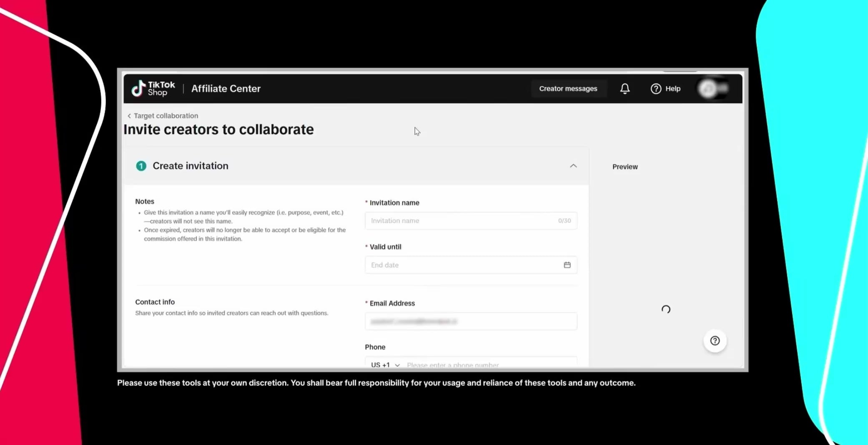Image resolution: width=868 pixels, height=445 pixels.
Task: Click the Notes heading
Action: click(x=145, y=201)
